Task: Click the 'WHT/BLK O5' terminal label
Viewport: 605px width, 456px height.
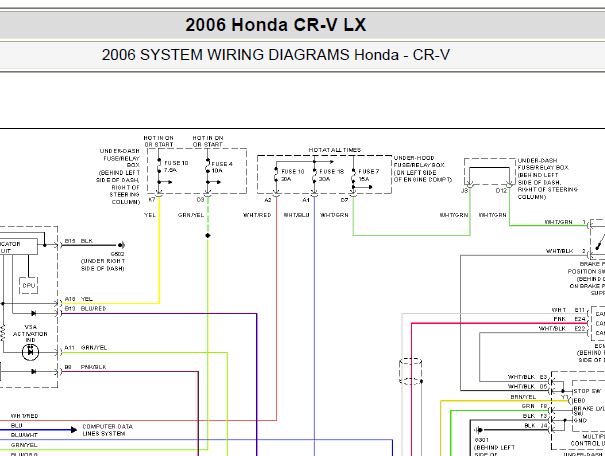Action: 527,387
